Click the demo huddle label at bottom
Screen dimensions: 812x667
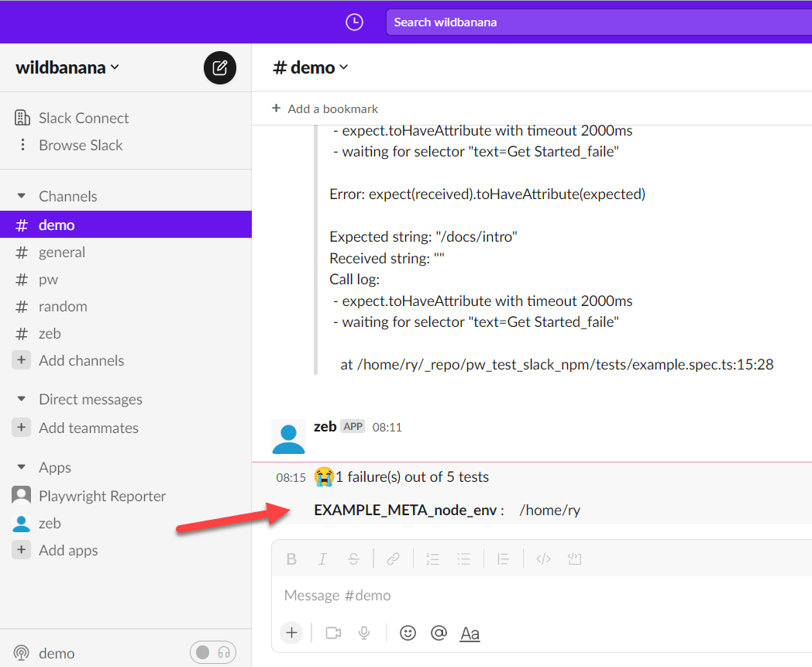point(57,654)
